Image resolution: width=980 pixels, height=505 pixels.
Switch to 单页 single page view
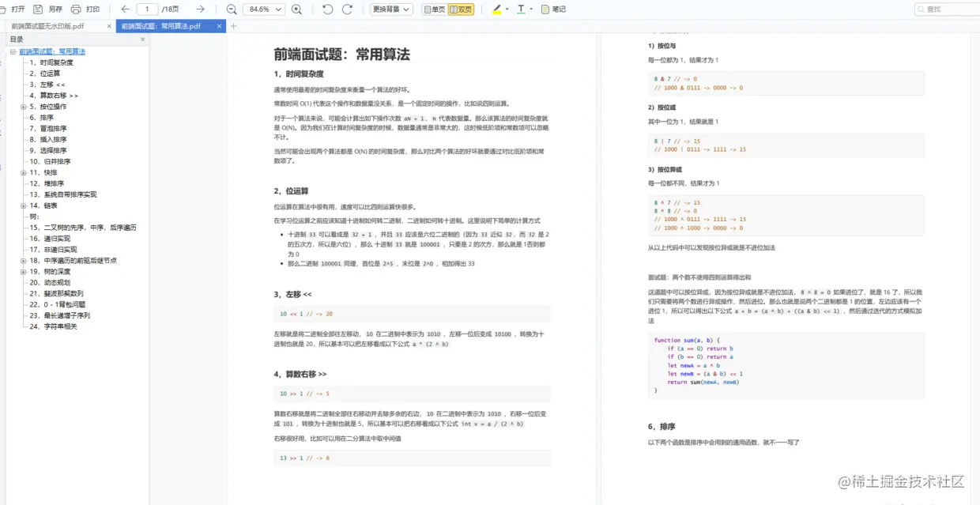(434, 9)
